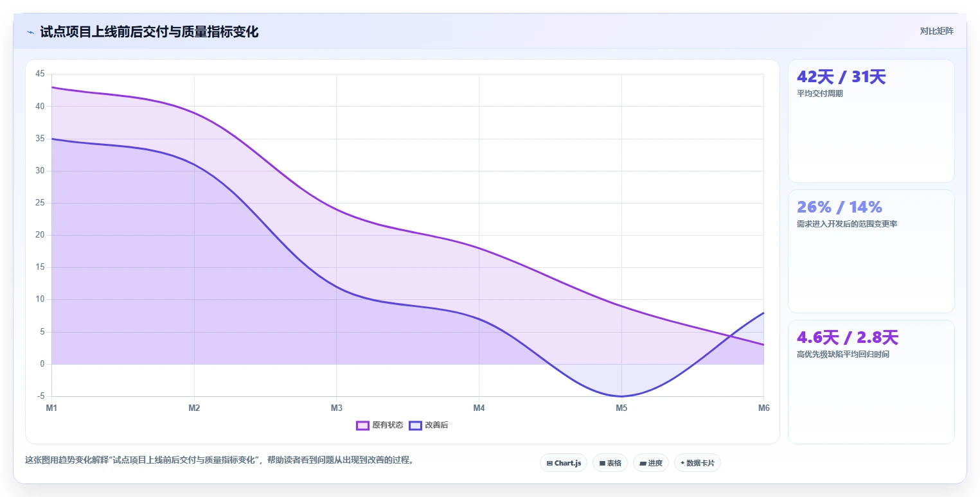Click the M4 x-axis label
Screen dimensions: 980x497
tap(479, 408)
